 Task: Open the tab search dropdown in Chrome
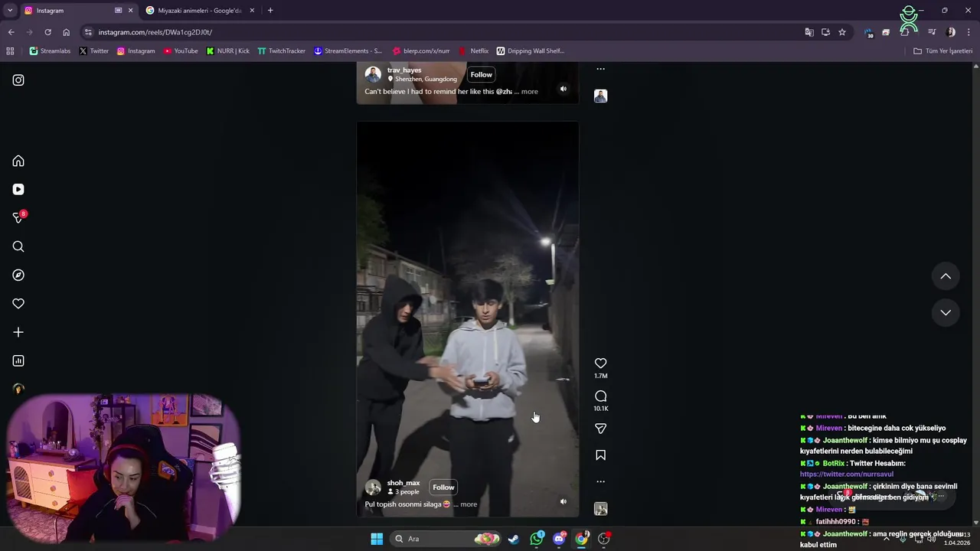pyautogui.click(x=10, y=11)
